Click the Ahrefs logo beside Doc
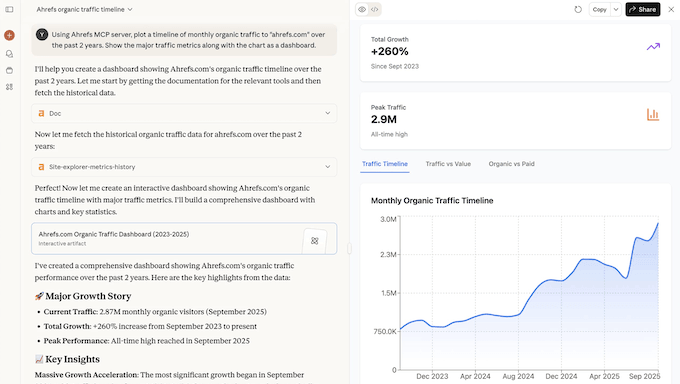The image size is (680, 384). [x=41, y=113]
